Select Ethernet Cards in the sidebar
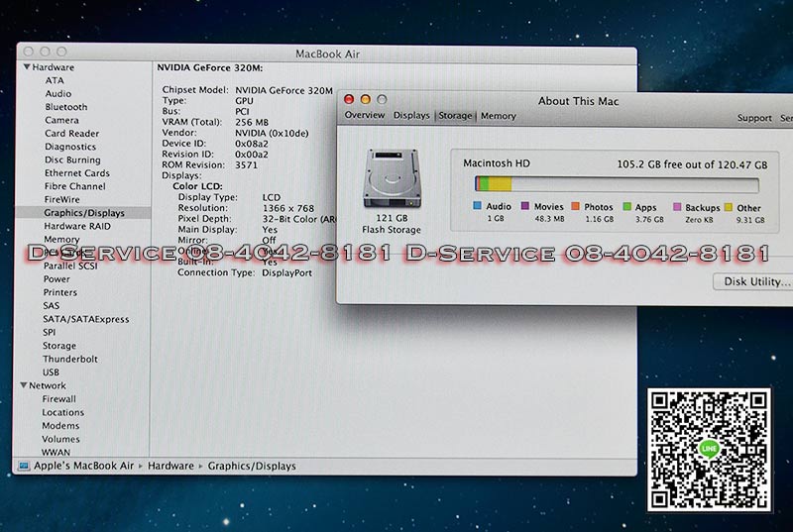This screenshot has width=793, height=532. point(77,172)
